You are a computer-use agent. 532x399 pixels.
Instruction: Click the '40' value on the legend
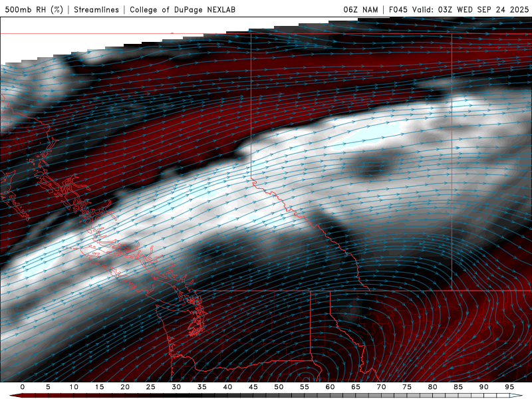pos(227,387)
